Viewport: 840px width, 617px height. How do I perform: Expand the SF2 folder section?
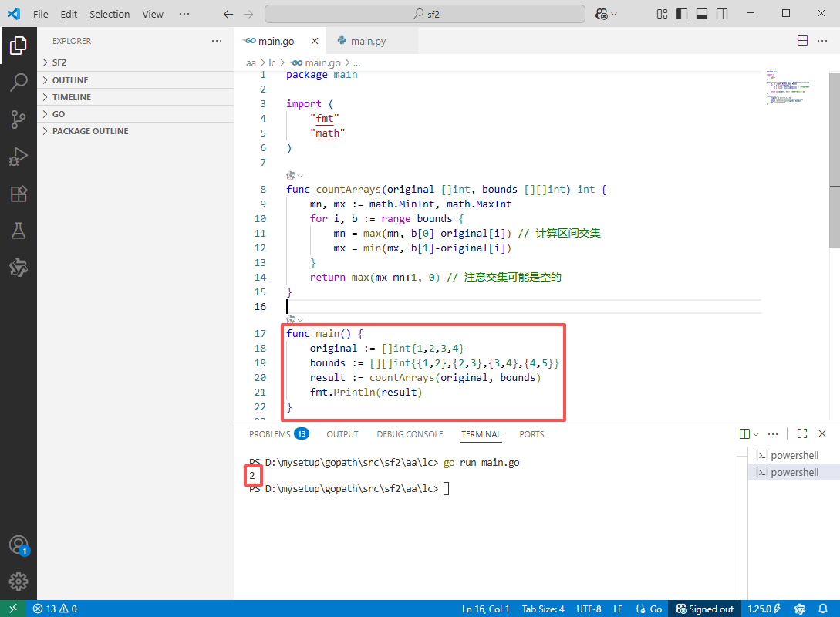tap(136, 62)
